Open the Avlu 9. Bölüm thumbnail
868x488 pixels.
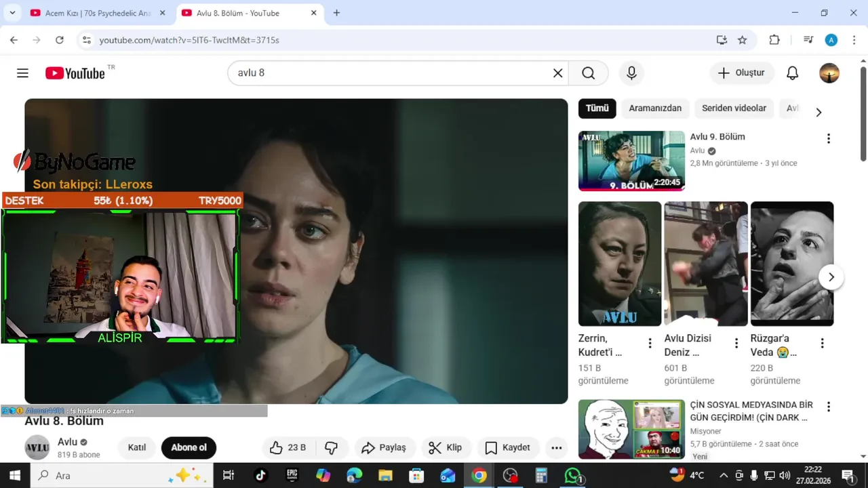click(x=631, y=161)
